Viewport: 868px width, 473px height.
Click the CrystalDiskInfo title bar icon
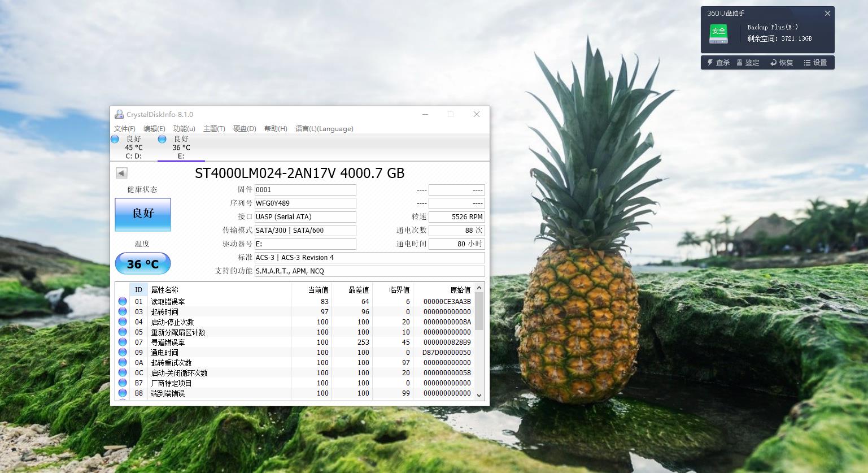119,114
